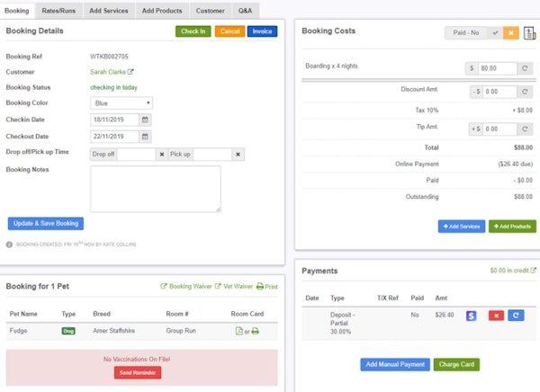Click the green Charge Card button
Image resolution: width=540 pixels, height=392 pixels.
[456, 364]
